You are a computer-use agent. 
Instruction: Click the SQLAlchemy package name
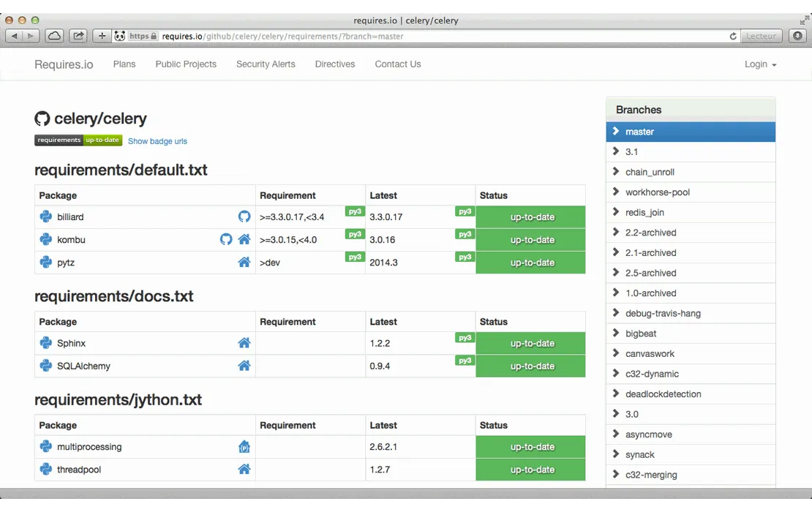[x=83, y=366]
